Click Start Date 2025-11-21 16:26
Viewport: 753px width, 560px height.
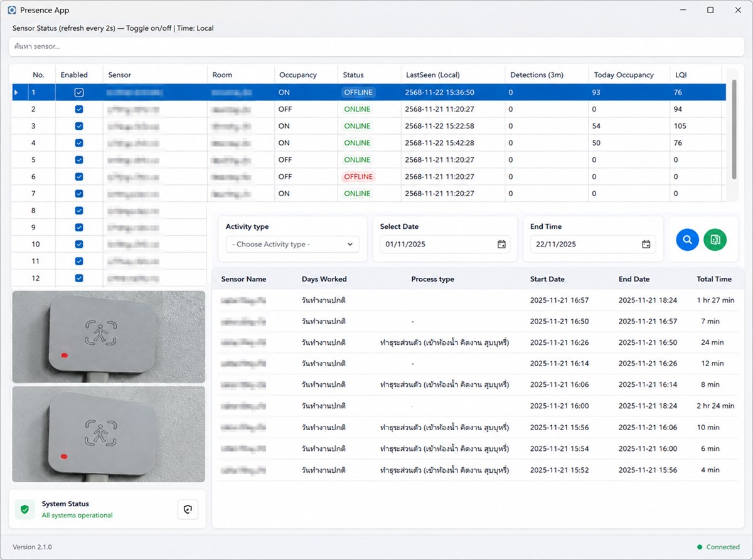click(x=560, y=342)
